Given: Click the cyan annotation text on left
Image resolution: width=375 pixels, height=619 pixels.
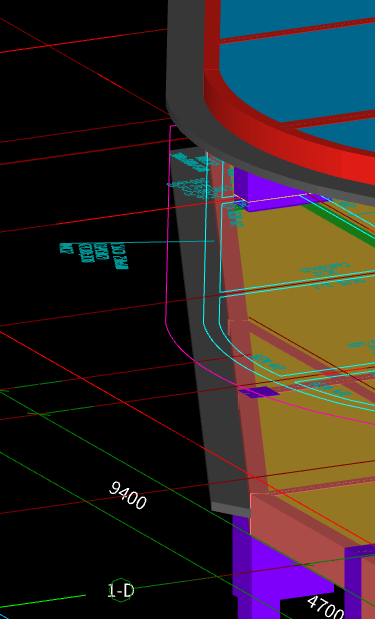Looking at the screenshot, I should [94, 255].
